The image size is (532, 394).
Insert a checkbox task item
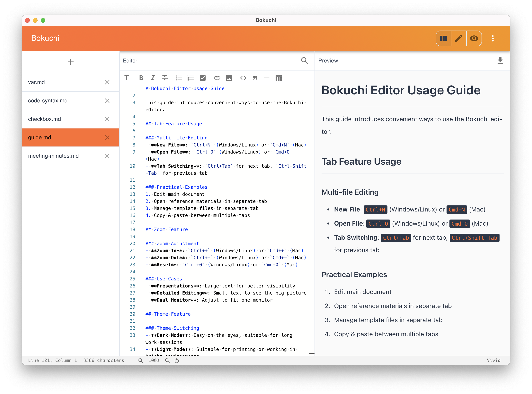tap(202, 78)
